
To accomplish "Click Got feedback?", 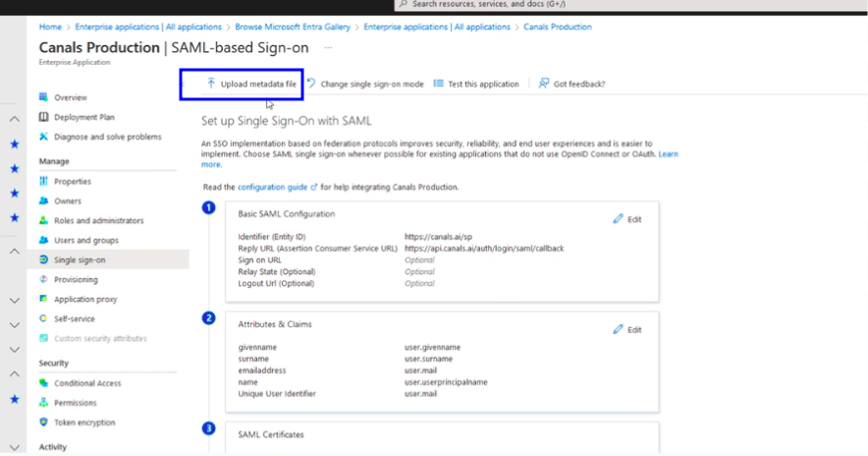I will [571, 84].
